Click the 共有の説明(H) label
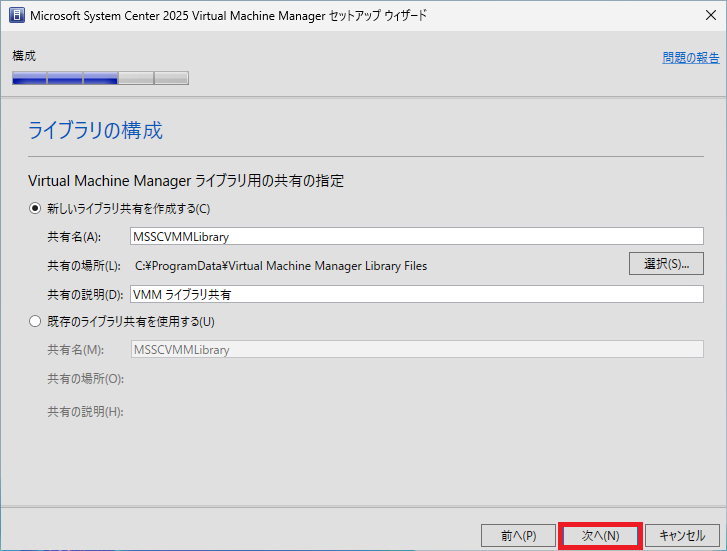Image resolution: width=727 pixels, height=551 pixels. (x=85, y=411)
